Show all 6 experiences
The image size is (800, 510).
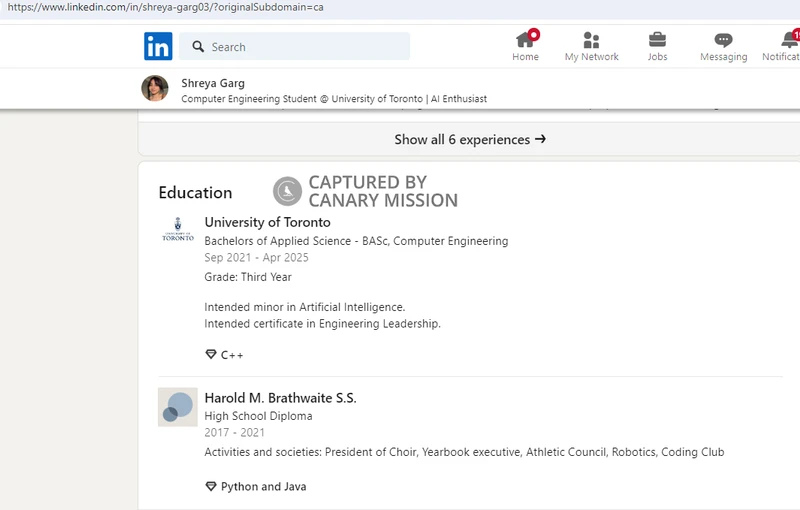(469, 139)
